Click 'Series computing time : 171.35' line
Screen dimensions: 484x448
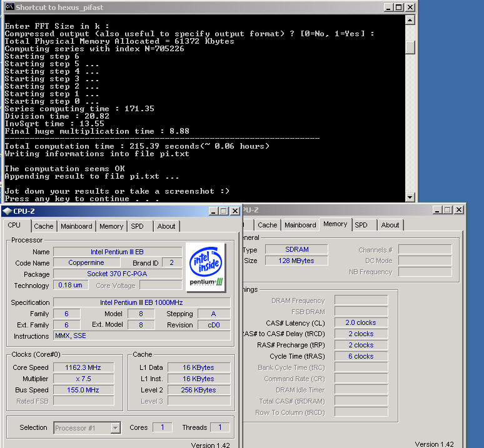[79, 109]
